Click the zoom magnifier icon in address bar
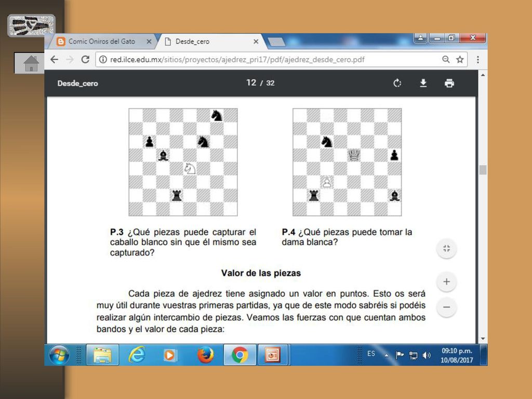The height and width of the screenshot is (399, 532). pos(446,59)
